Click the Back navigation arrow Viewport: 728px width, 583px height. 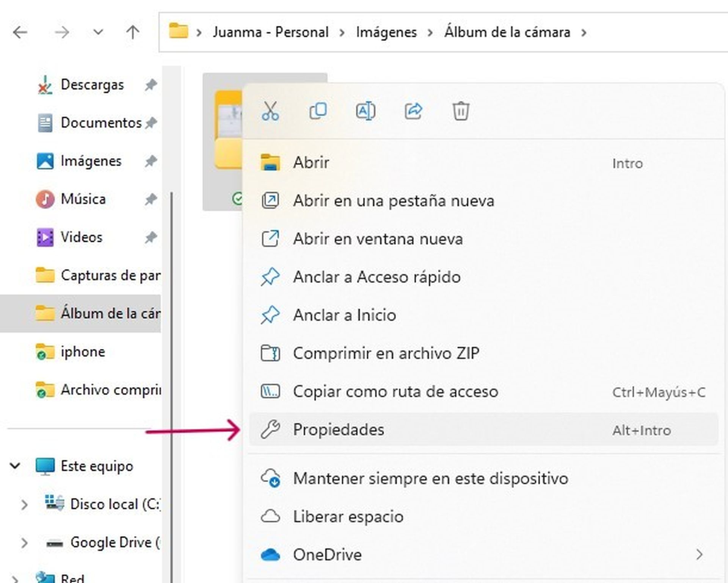[21, 32]
